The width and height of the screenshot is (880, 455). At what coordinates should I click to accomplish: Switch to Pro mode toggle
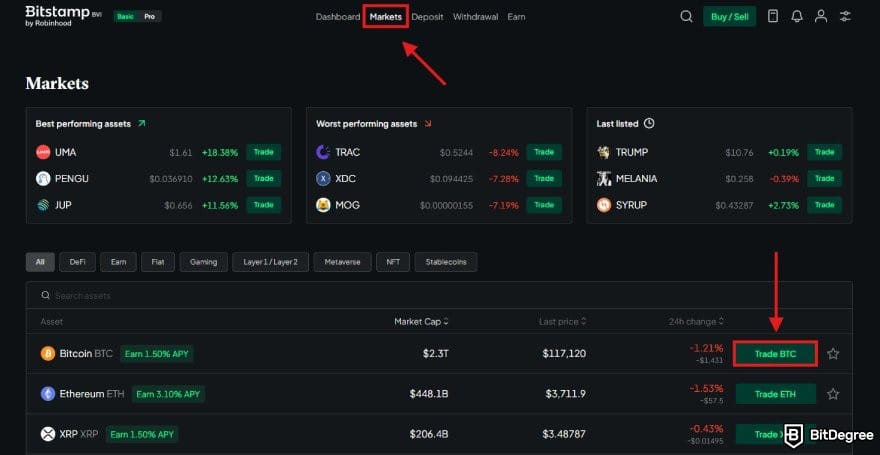coord(149,16)
